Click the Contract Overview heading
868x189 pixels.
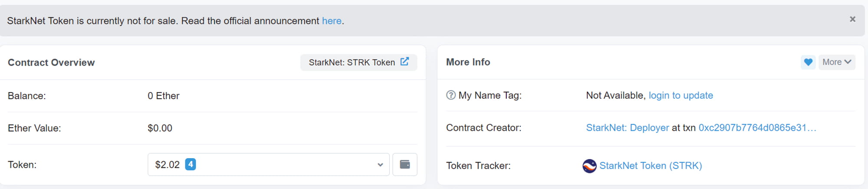(x=51, y=63)
